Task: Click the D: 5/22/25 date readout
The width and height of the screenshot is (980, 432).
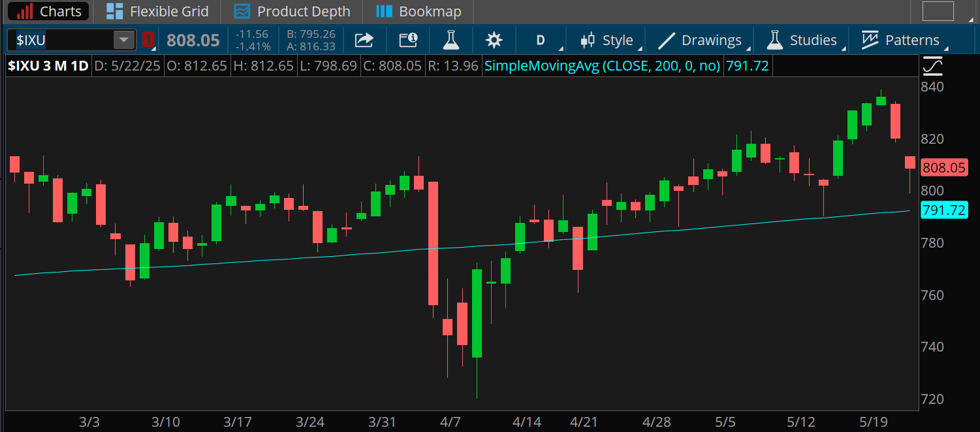Action: pos(128,66)
